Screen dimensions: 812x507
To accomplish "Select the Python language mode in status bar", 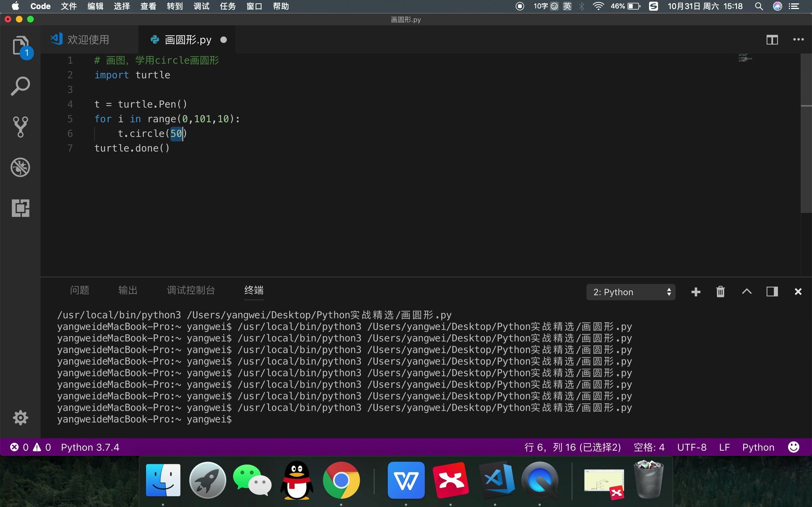I will (x=758, y=447).
